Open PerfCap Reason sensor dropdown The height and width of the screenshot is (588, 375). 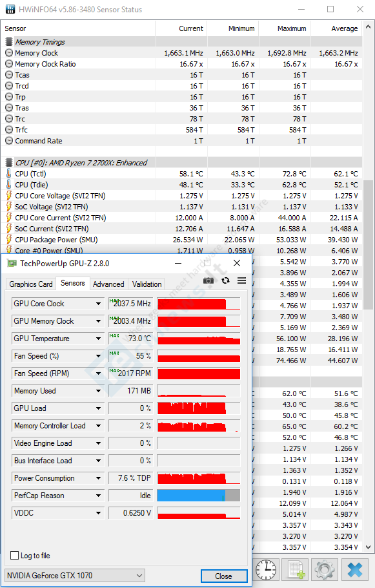pyautogui.click(x=98, y=496)
